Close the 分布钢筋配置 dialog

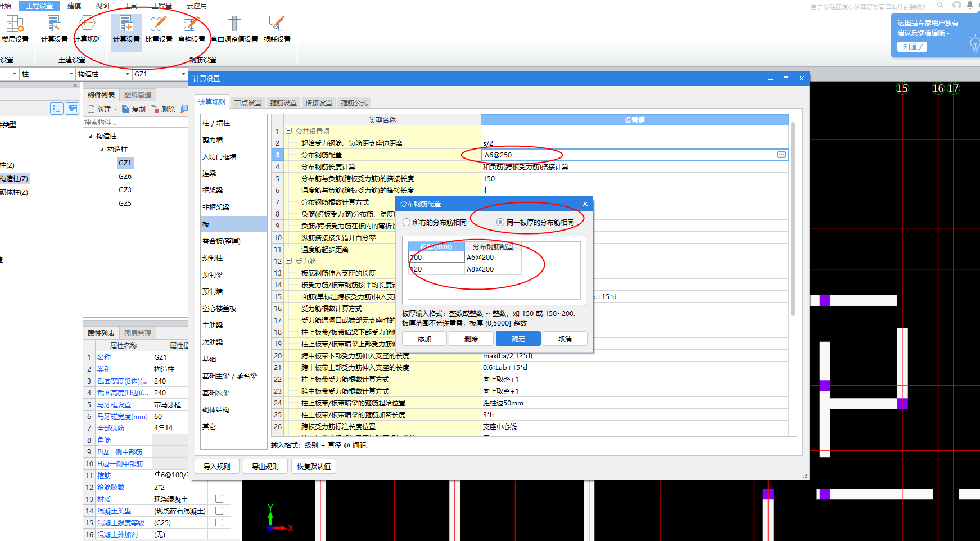click(x=585, y=204)
